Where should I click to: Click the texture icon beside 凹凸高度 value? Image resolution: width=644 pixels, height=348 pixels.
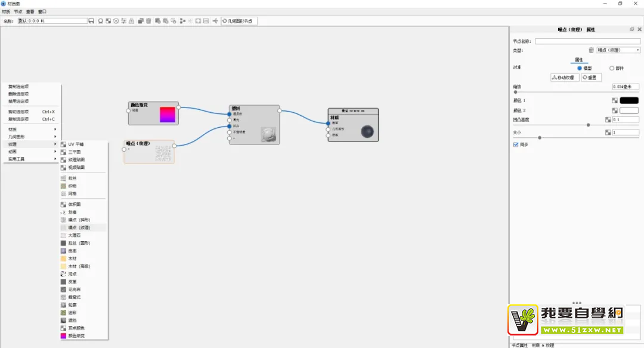click(x=608, y=119)
